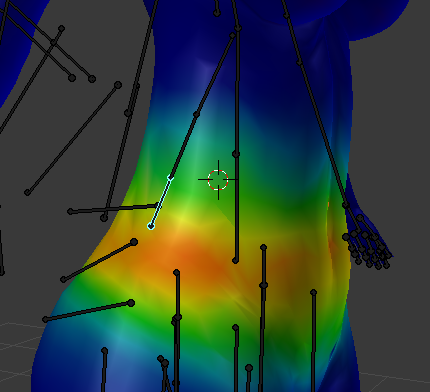Select the highlighted light-blue bone
The image size is (430, 392).
(161, 202)
